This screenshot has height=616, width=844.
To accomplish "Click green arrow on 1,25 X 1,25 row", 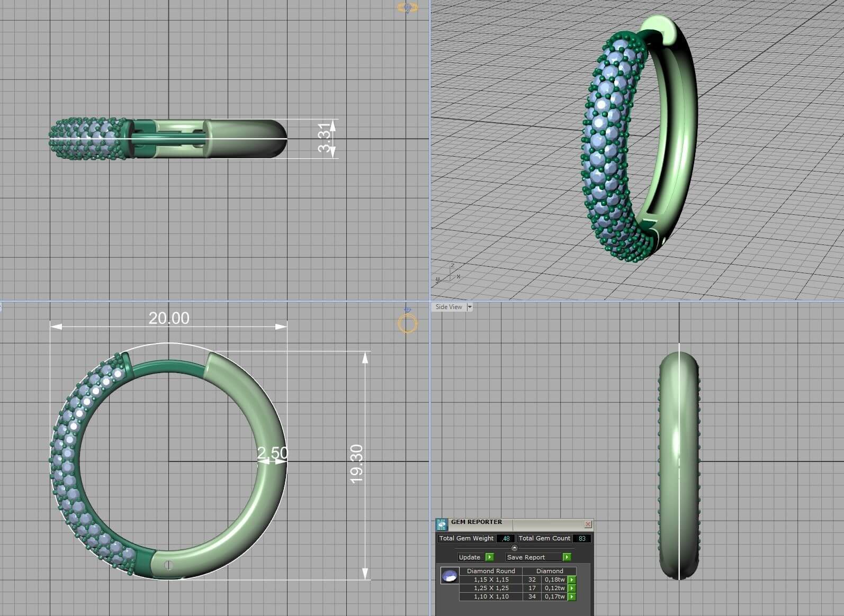I will click(x=572, y=588).
